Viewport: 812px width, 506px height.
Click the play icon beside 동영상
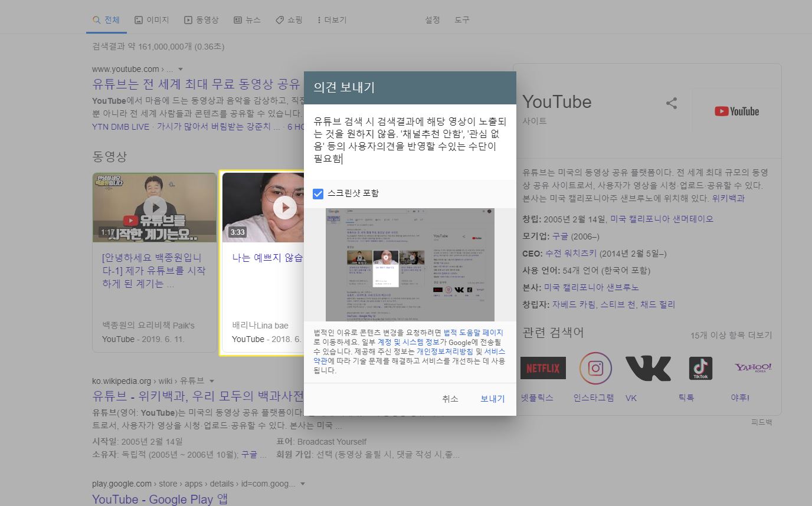(188, 19)
